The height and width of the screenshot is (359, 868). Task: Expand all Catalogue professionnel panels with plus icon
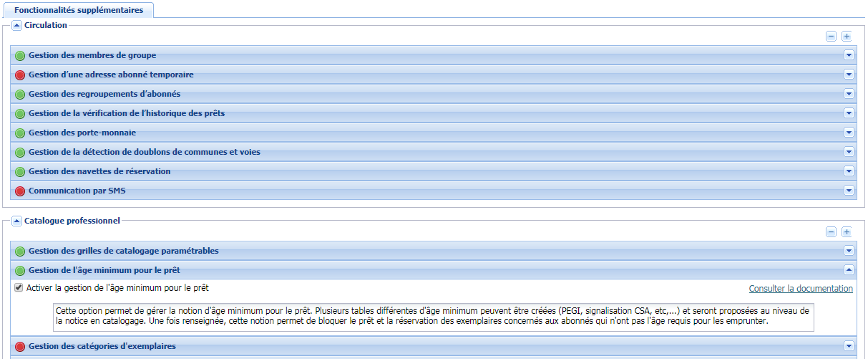pyautogui.click(x=847, y=232)
